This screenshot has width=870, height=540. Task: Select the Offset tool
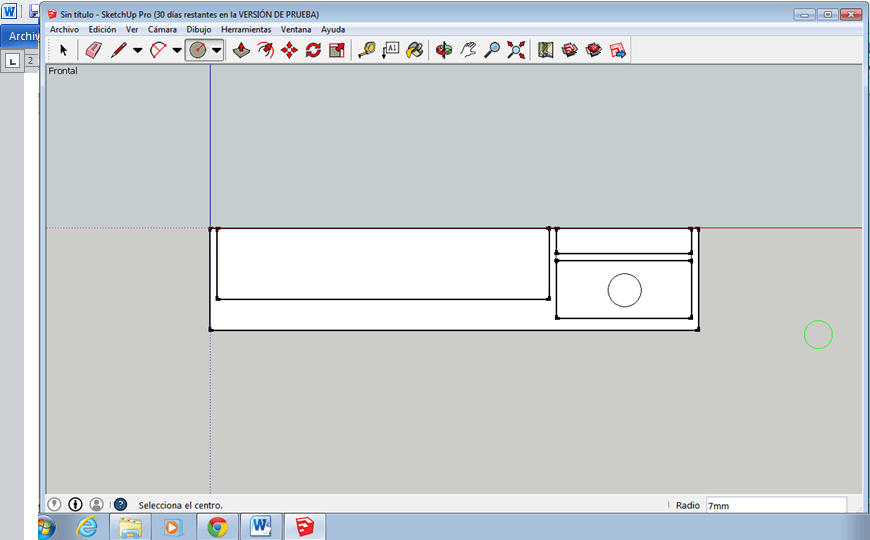click(x=265, y=51)
